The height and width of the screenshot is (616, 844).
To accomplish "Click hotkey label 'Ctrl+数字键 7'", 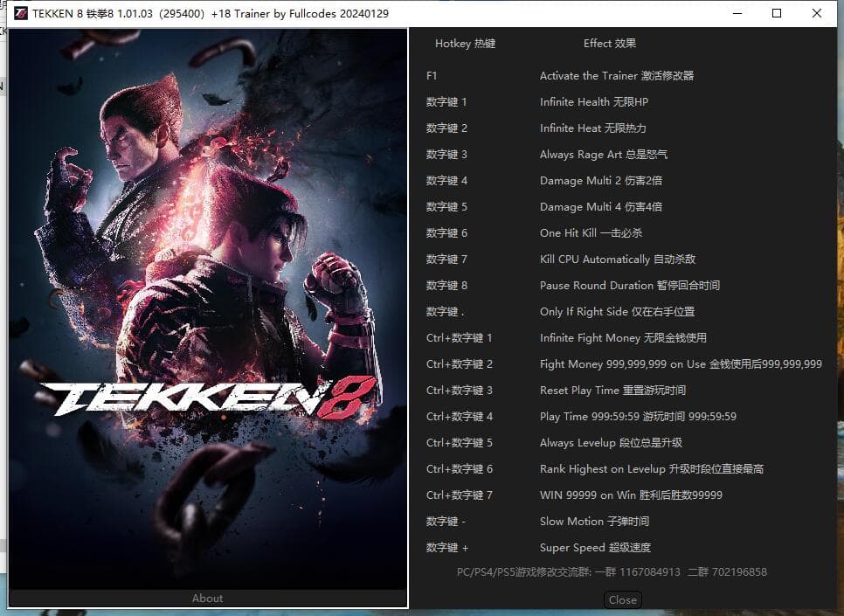I will click(460, 495).
